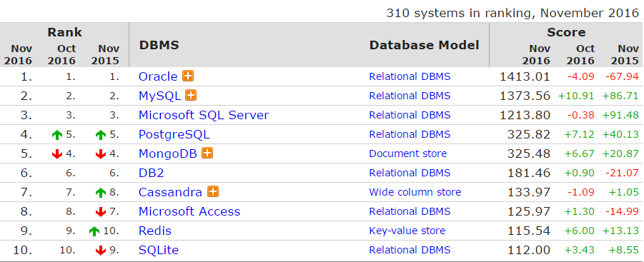Click MySQL's monthly change +10.91
The width and height of the screenshot is (644, 262).
pyautogui.click(x=576, y=96)
